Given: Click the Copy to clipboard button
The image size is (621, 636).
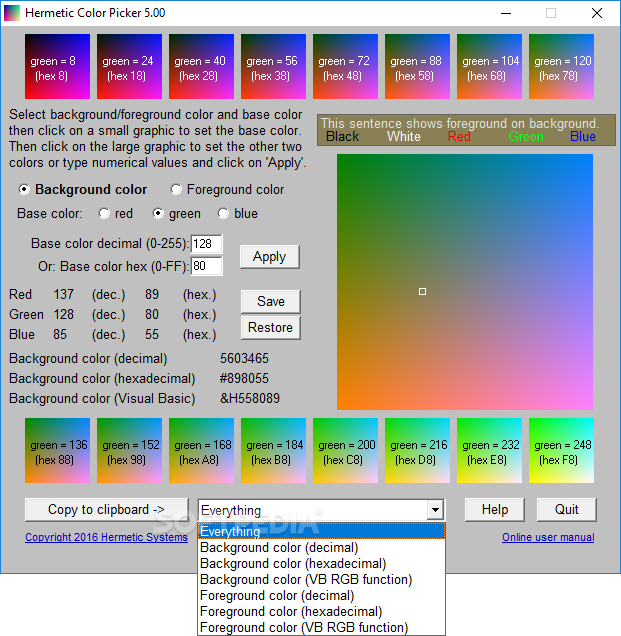Looking at the screenshot, I should 107,509.
